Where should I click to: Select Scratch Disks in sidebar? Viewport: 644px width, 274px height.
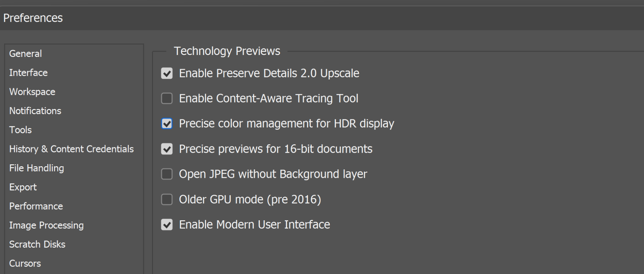37,244
